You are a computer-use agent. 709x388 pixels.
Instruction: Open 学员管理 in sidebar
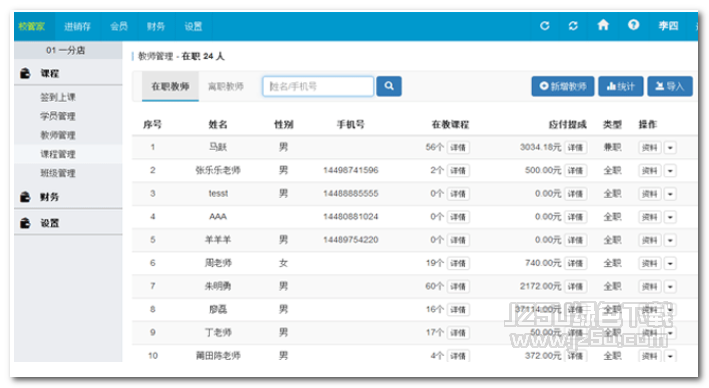click(58, 116)
